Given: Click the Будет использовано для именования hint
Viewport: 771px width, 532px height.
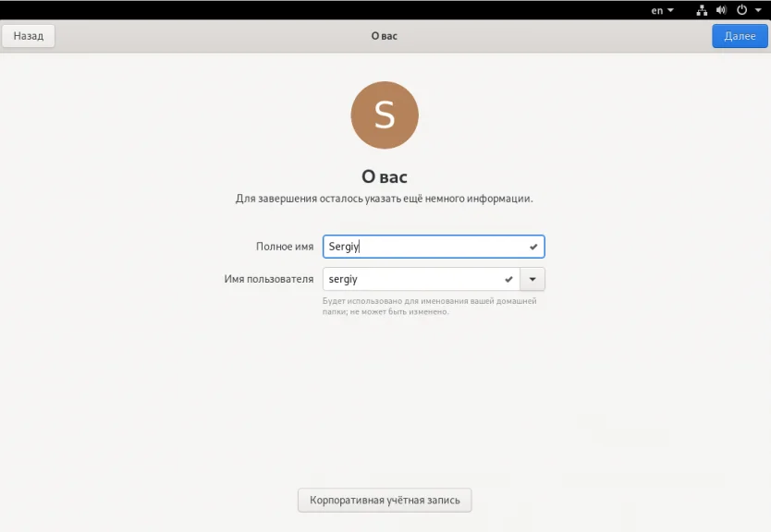Looking at the screenshot, I should coord(429,306).
